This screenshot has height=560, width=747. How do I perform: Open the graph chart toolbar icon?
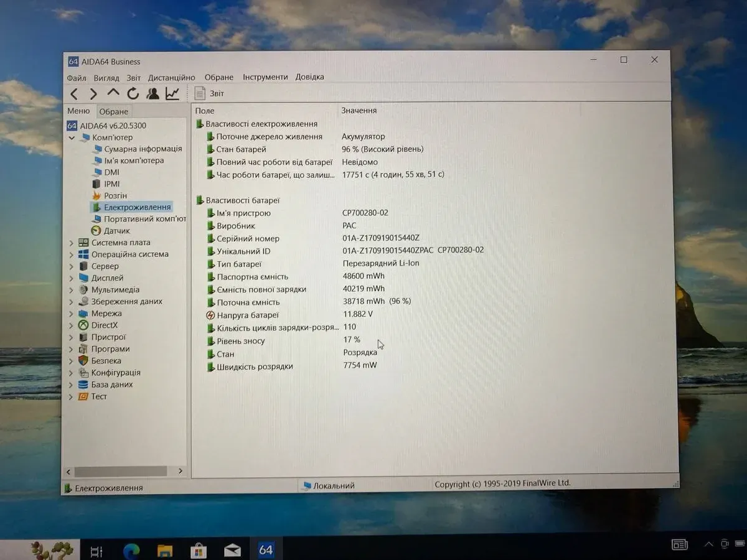[x=172, y=94]
